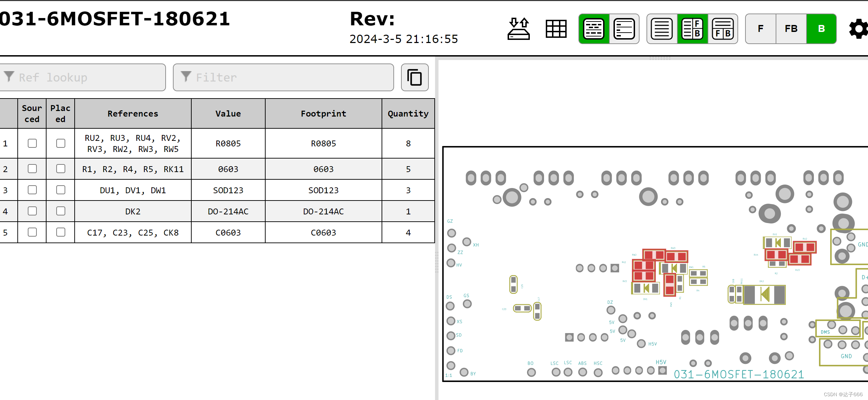Viewport: 868px width, 400px height.
Task: Select grouped BOM mode button
Action: point(594,29)
